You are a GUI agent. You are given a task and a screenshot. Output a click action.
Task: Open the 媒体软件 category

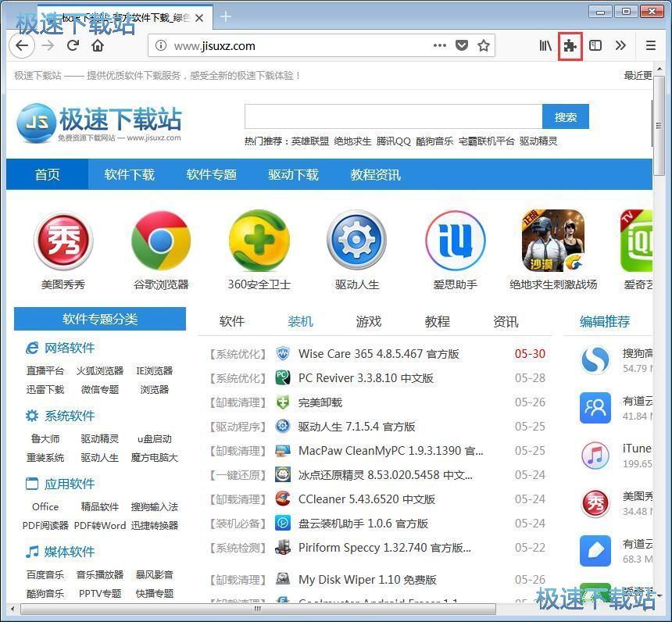(x=70, y=551)
